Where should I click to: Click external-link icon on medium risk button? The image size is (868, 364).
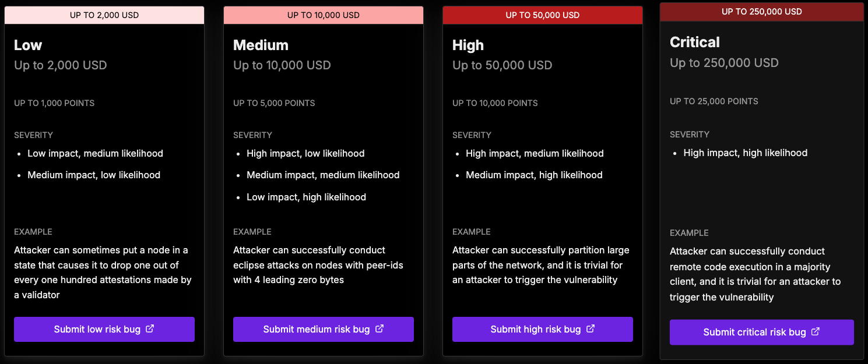379,329
